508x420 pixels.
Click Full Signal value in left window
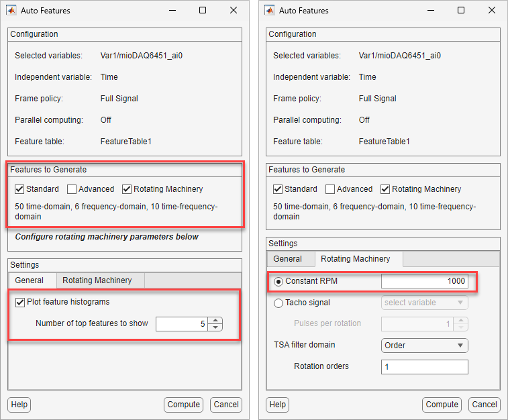(x=119, y=99)
